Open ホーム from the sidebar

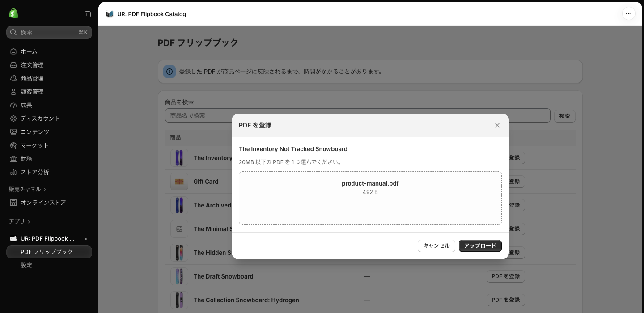pyautogui.click(x=49, y=51)
